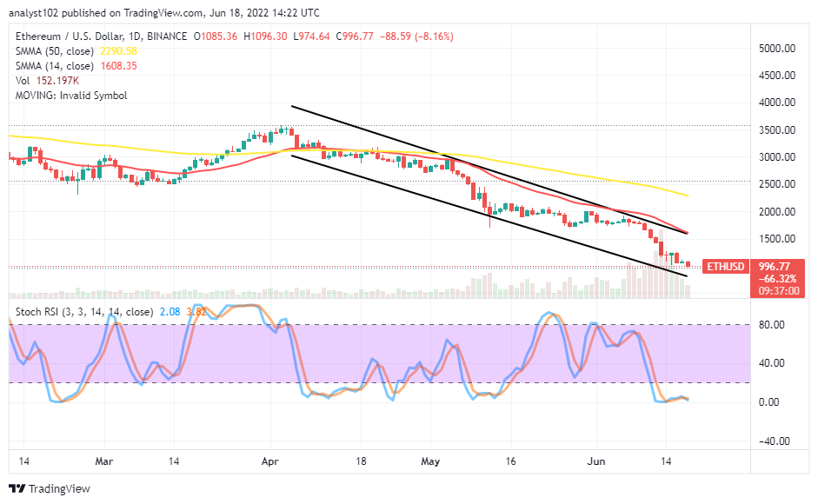Select the SMMA (14, close) indicator legend
Viewport: 818px width, 504px height.
coord(74,66)
